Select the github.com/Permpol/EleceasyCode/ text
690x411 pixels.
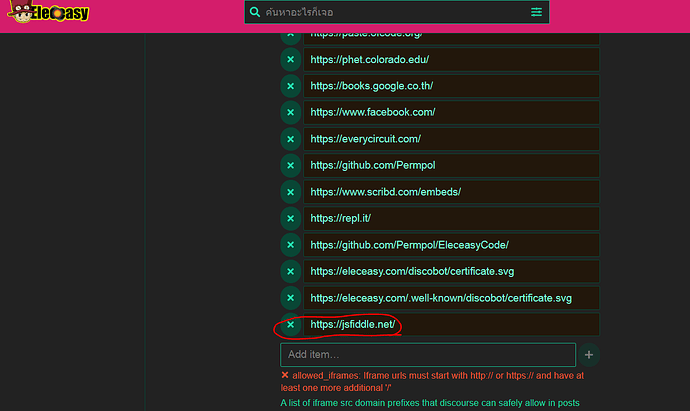coord(410,245)
